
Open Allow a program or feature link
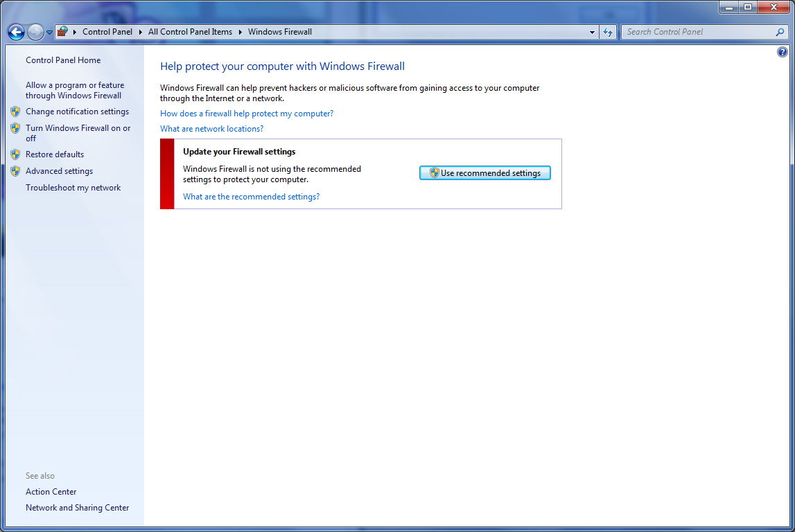coord(75,90)
